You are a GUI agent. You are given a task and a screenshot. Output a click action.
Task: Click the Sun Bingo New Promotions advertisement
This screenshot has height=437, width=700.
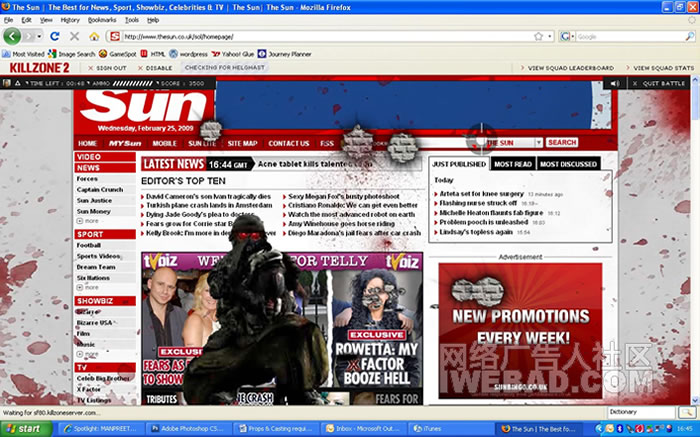point(520,330)
